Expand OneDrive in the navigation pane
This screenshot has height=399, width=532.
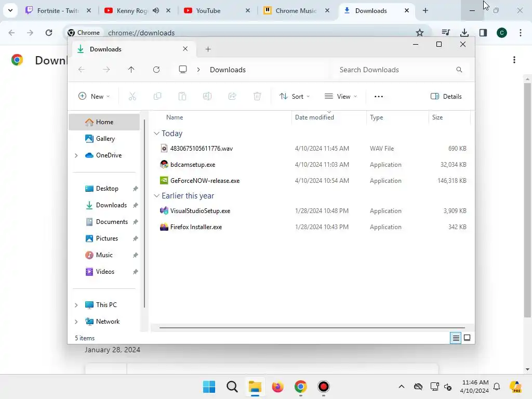pyautogui.click(x=76, y=155)
